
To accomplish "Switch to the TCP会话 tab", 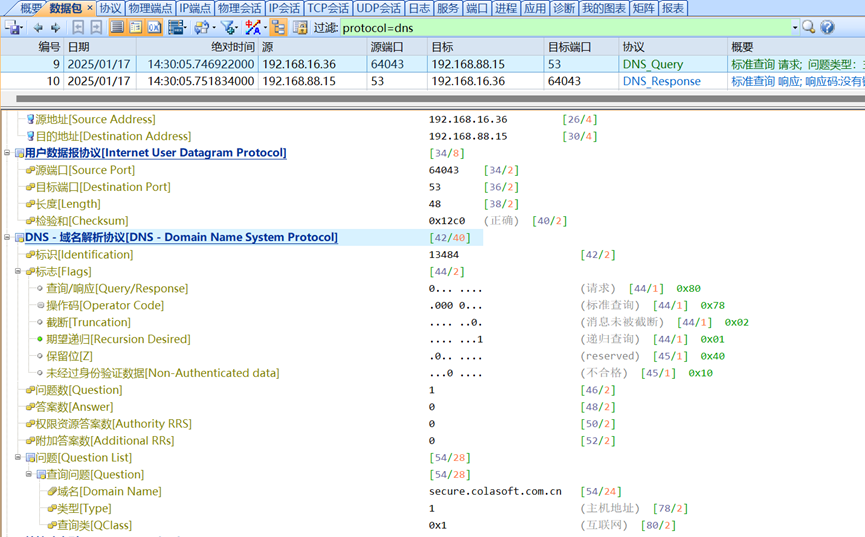I will pyautogui.click(x=329, y=8).
